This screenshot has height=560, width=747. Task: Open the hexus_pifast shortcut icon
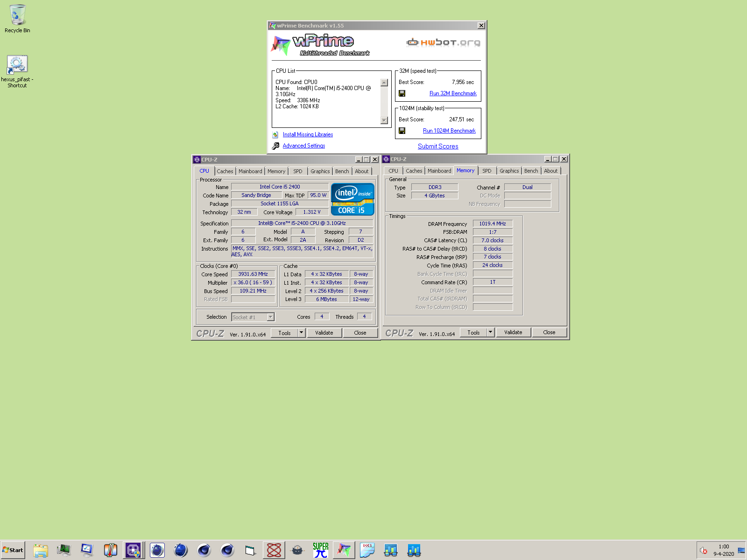tap(17, 71)
